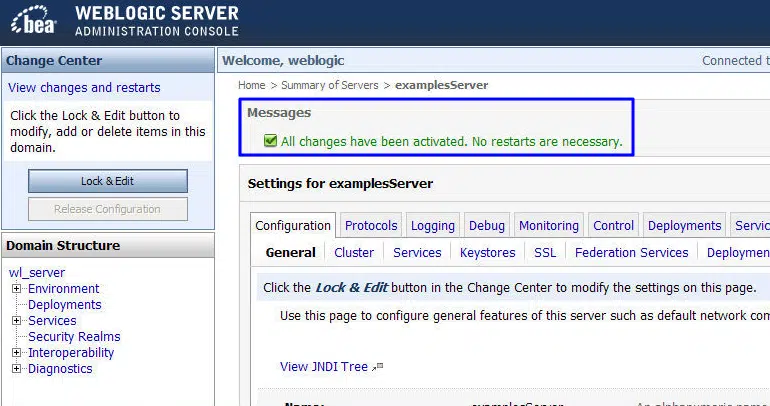Select the SSL subtab
Screen dimensions: 770x406
point(545,253)
